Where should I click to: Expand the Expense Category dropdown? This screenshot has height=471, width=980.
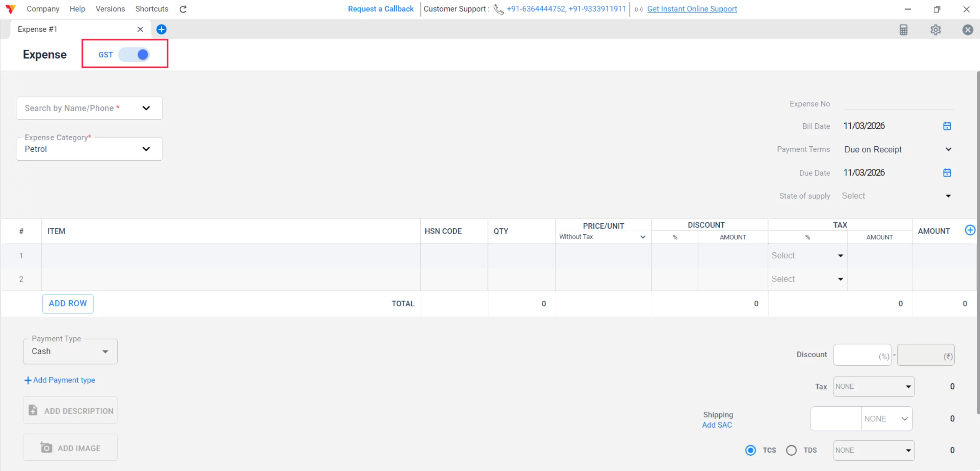[146, 149]
